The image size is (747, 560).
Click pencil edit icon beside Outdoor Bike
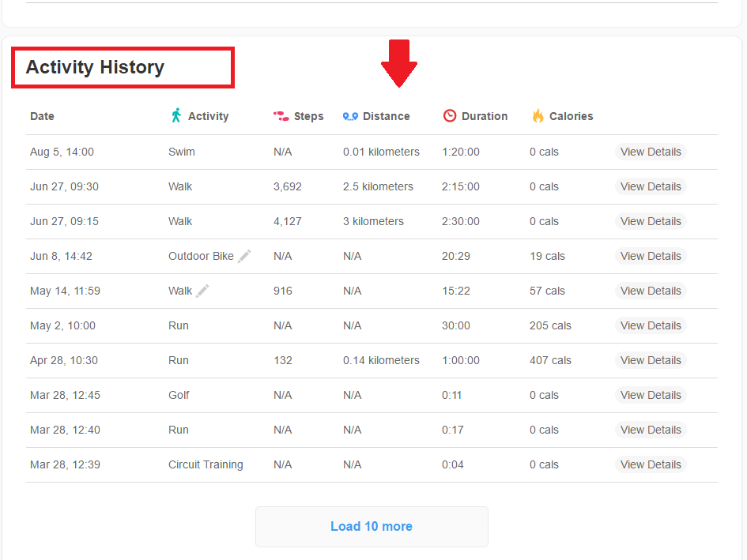tap(244, 256)
